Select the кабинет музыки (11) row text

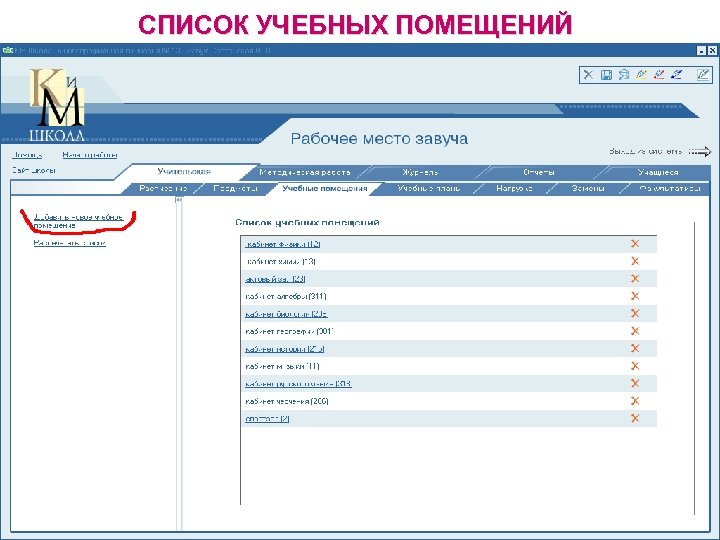(282, 366)
